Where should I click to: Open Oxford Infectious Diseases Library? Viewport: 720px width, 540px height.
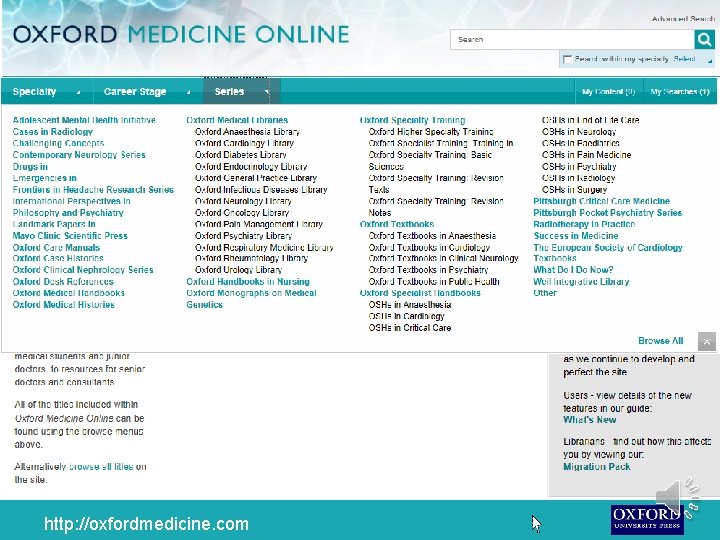coord(261,190)
